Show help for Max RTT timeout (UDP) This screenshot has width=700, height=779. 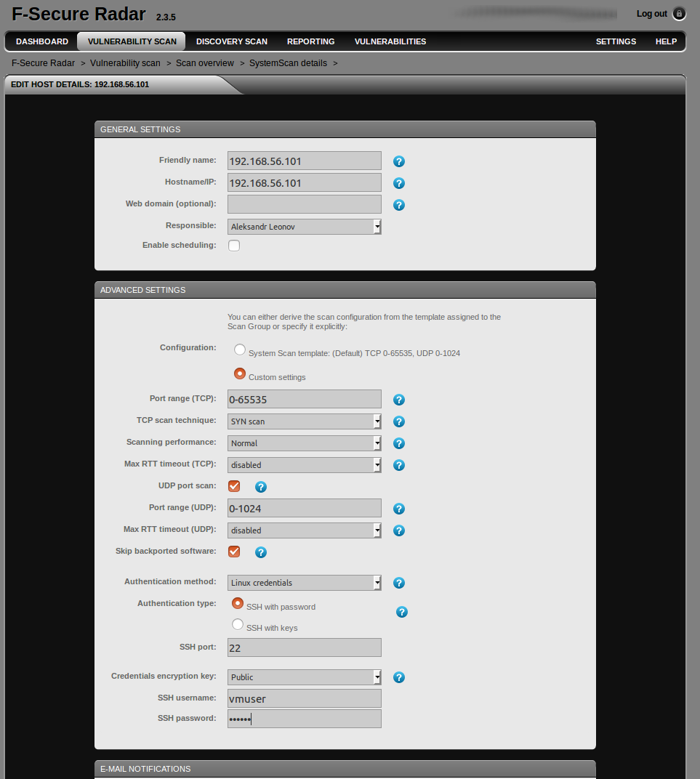pyautogui.click(x=399, y=531)
